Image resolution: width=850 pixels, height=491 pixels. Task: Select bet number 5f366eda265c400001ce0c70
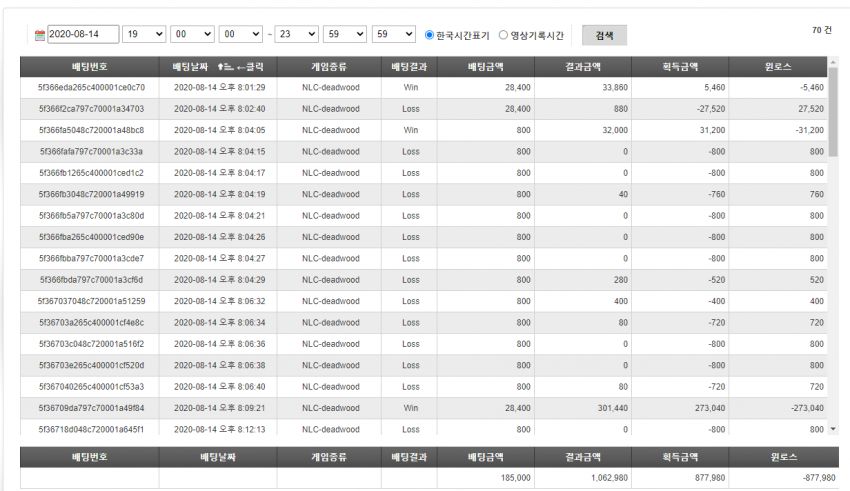pos(92,87)
